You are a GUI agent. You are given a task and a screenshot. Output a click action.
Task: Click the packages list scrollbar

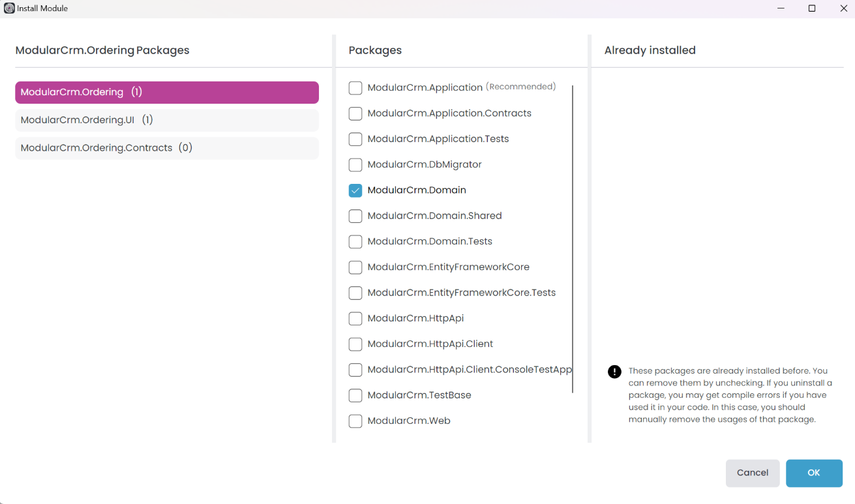point(573,239)
